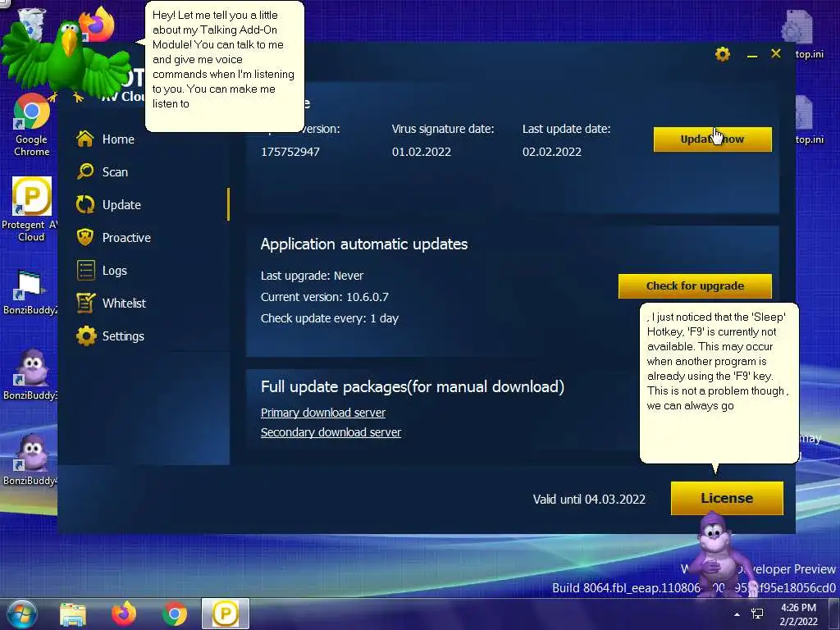Close the Protegent AV window
Image resolution: width=840 pixels, height=630 pixels.
(776, 53)
